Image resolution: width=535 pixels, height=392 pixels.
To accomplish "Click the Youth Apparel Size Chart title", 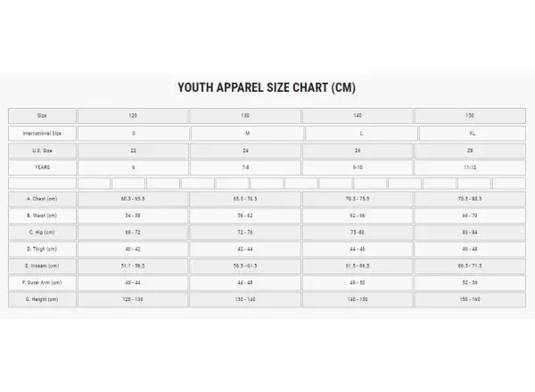I will 267,87.
